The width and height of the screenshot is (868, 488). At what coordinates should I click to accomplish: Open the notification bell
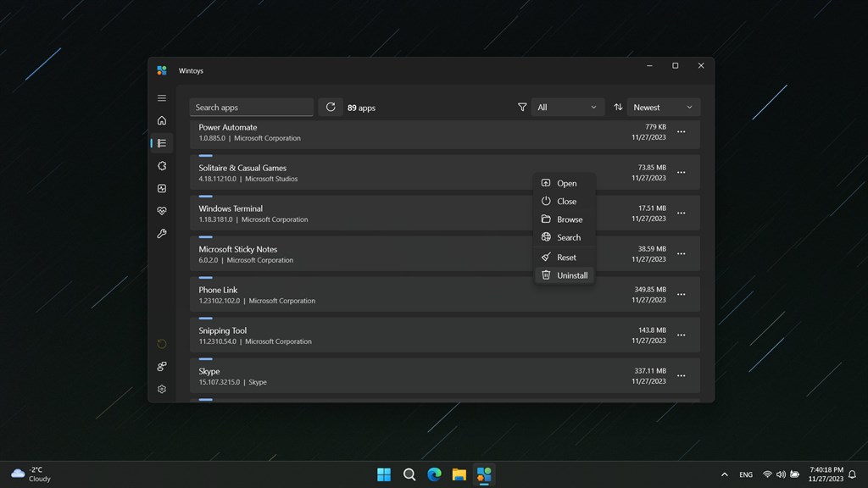[x=853, y=474]
